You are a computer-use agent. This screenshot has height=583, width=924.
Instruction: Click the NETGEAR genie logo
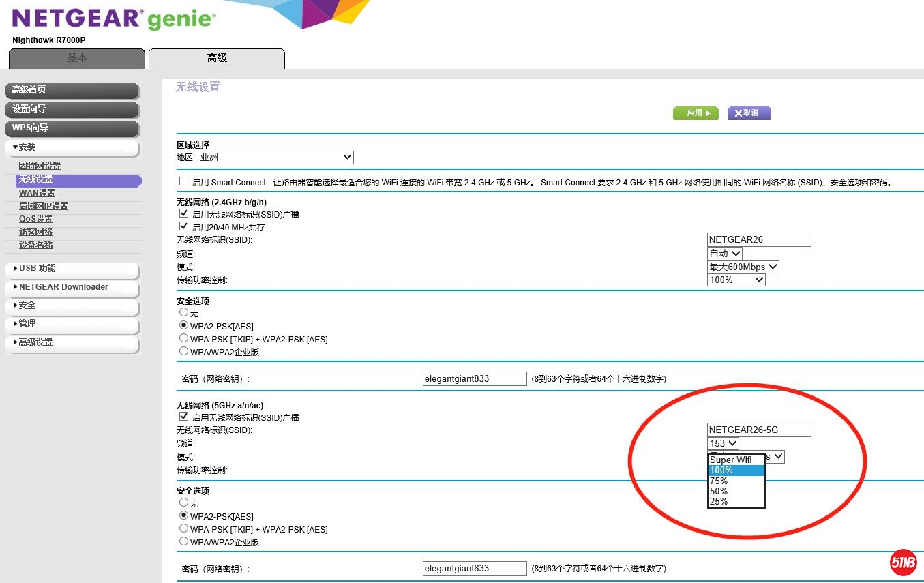(114, 18)
